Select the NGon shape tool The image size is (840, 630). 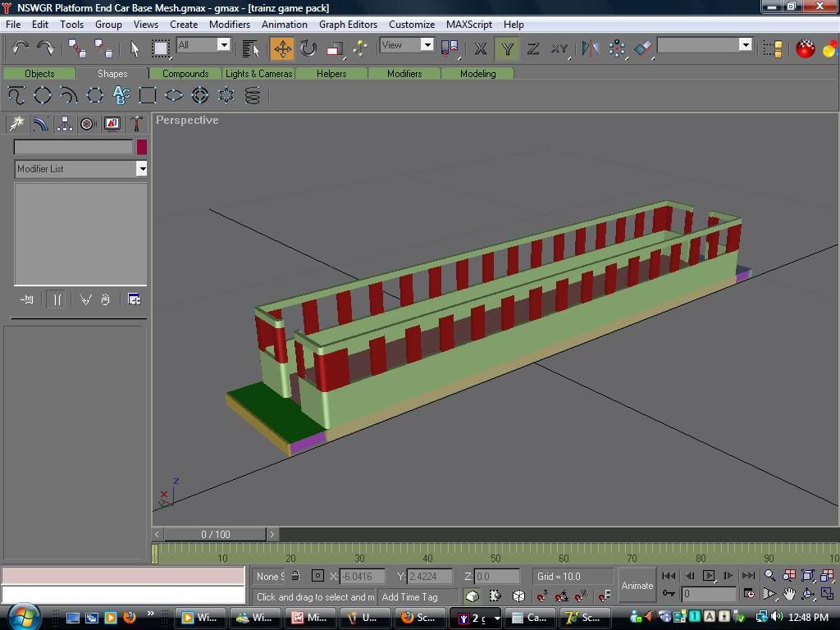[x=95, y=96]
